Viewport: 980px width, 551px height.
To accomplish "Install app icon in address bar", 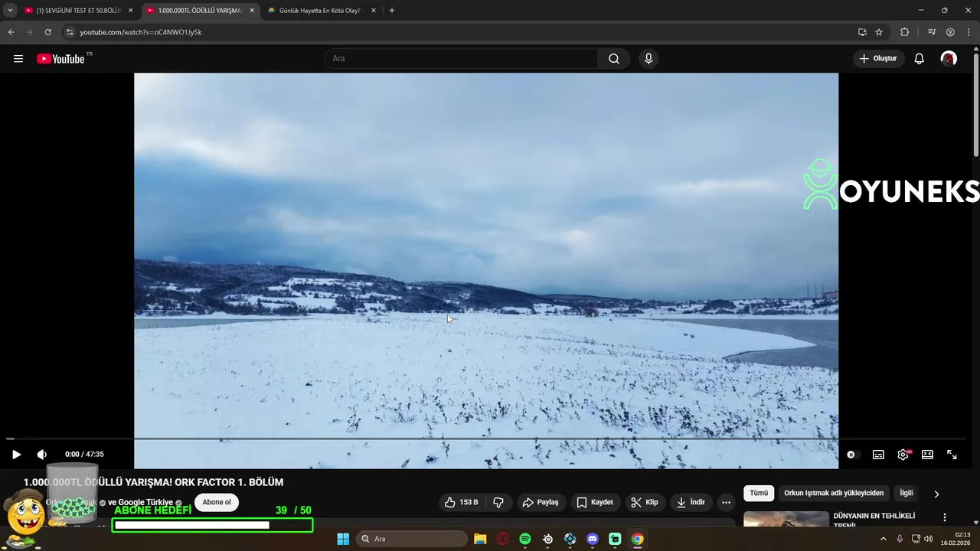I will [862, 32].
